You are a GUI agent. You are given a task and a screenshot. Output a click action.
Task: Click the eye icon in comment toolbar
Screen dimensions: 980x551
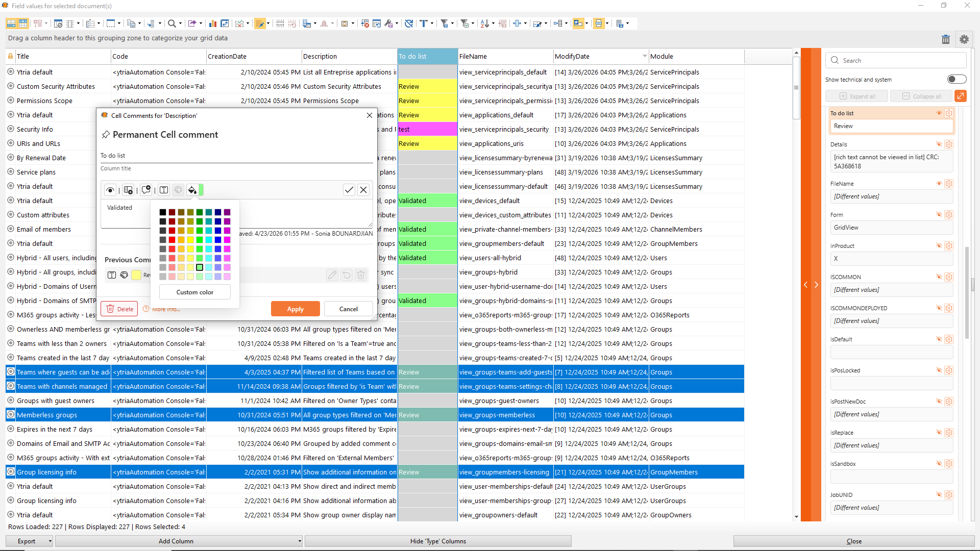click(110, 190)
